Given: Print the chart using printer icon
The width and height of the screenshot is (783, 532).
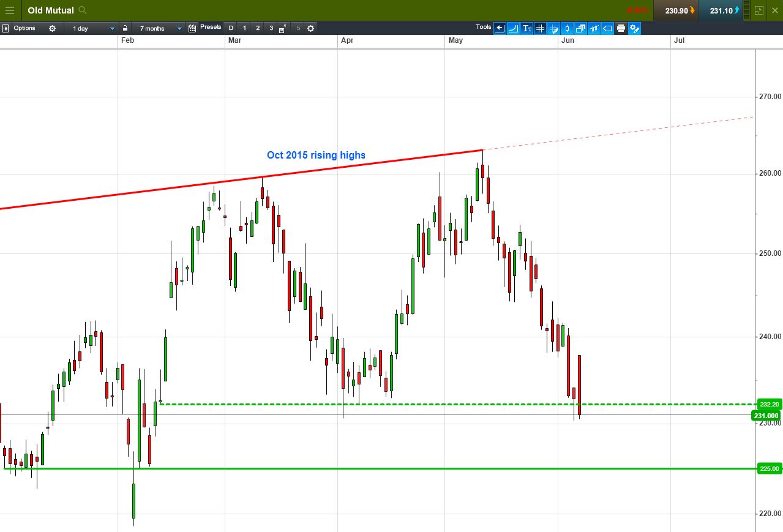Looking at the screenshot, I should click(x=621, y=28).
